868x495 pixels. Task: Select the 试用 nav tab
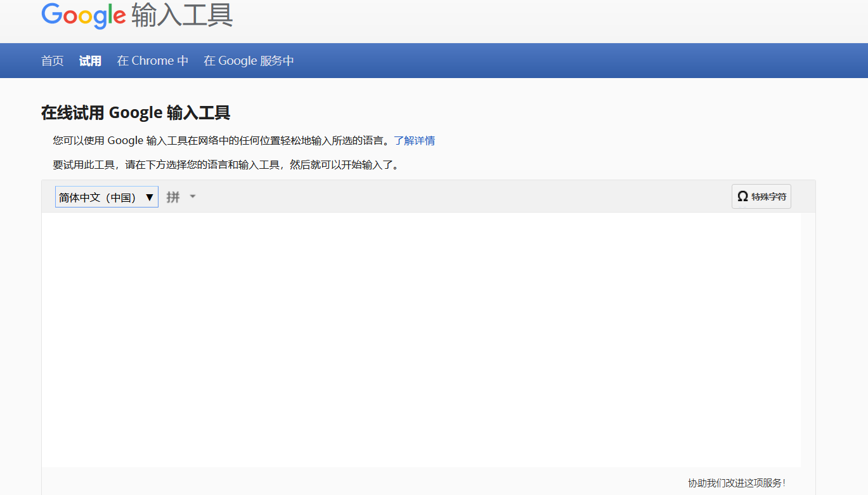[x=90, y=61]
